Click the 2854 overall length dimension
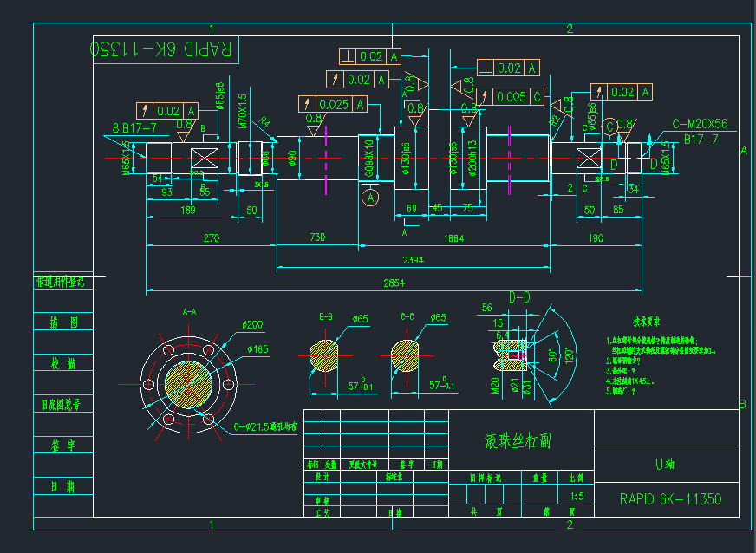 395,283
